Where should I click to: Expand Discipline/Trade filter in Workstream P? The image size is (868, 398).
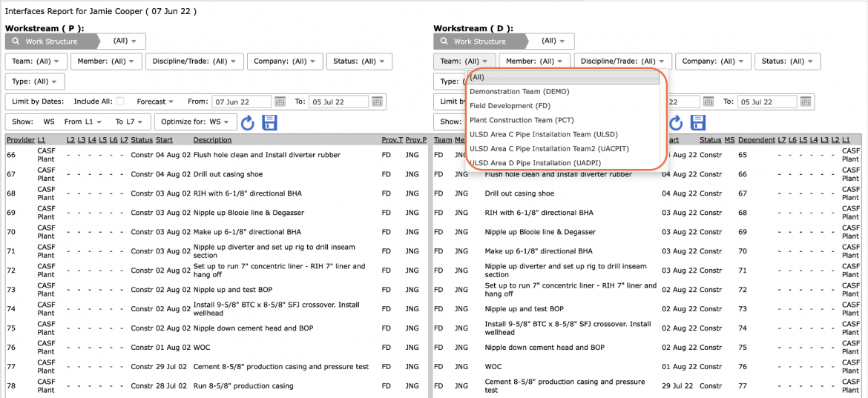[194, 62]
